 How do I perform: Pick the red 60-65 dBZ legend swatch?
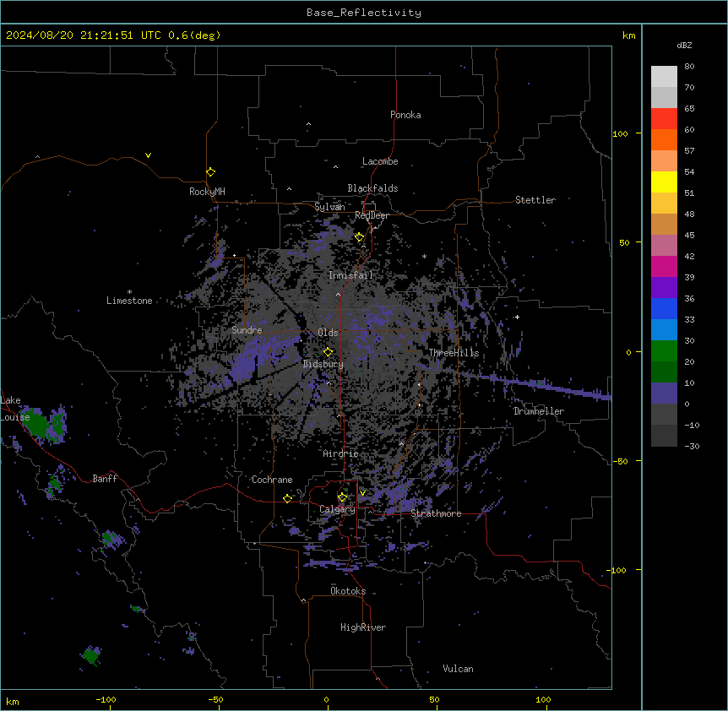click(x=664, y=118)
